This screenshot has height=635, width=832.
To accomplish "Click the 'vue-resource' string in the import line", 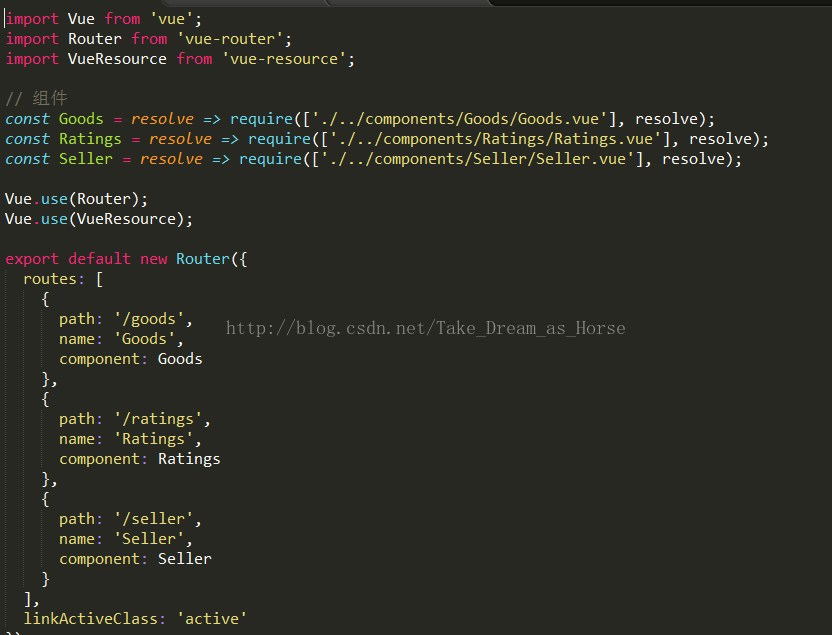I will tap(284, 59).
